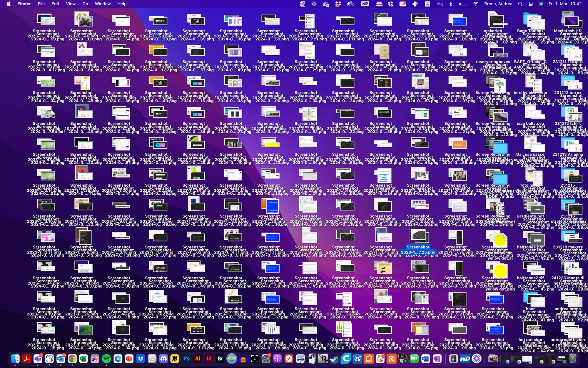Viewport: 588px width, 368px height.
Task: Open Dropbox icon in menu bar
Action: click(x=338, y=4)
